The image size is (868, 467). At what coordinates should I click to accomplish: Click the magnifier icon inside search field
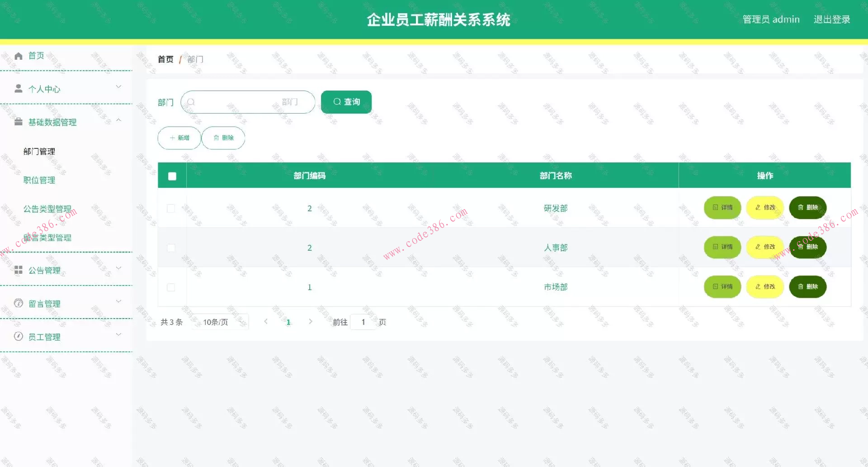(x=191, y=102)
